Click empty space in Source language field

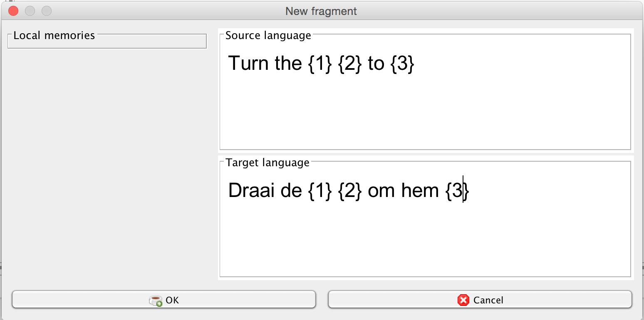click(424, 112)
